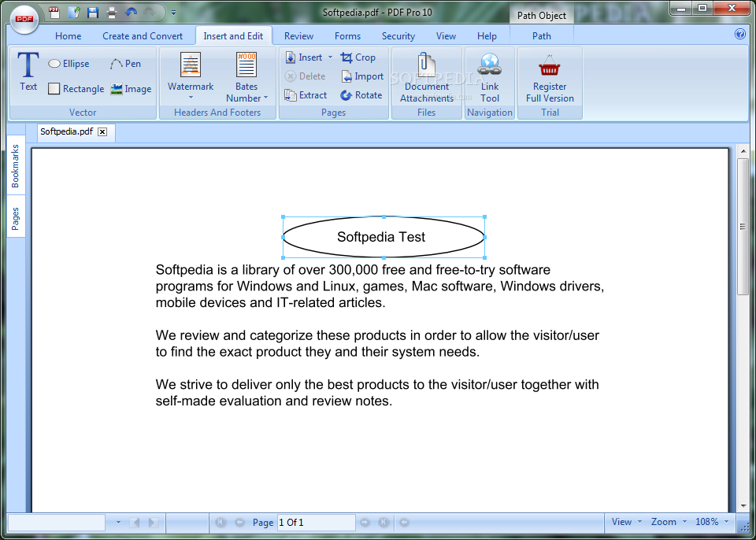
Task: Insert an Image from the Vector group
Action: [131, 89]
